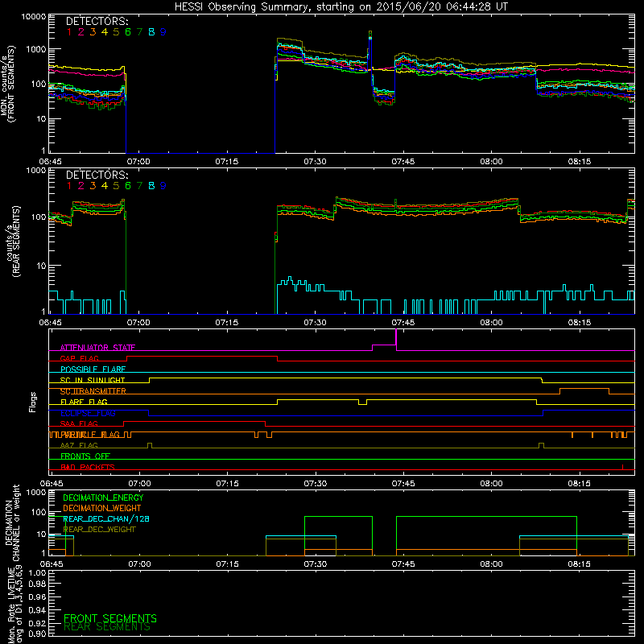Click the DECIMATION_ENERGY legend entry
Image resolution: width=644 pixels, height=644 pixels.
pyautogui.click(x=103, y=497)
